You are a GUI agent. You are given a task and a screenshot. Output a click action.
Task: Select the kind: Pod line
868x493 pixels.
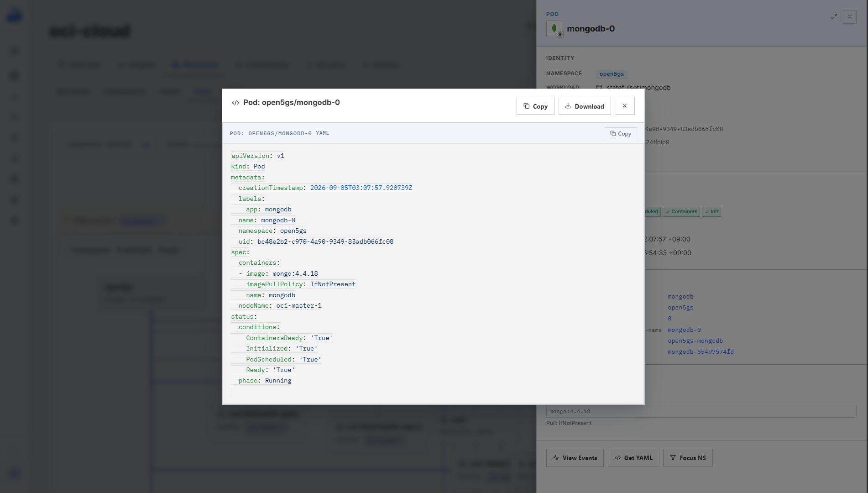248,166
